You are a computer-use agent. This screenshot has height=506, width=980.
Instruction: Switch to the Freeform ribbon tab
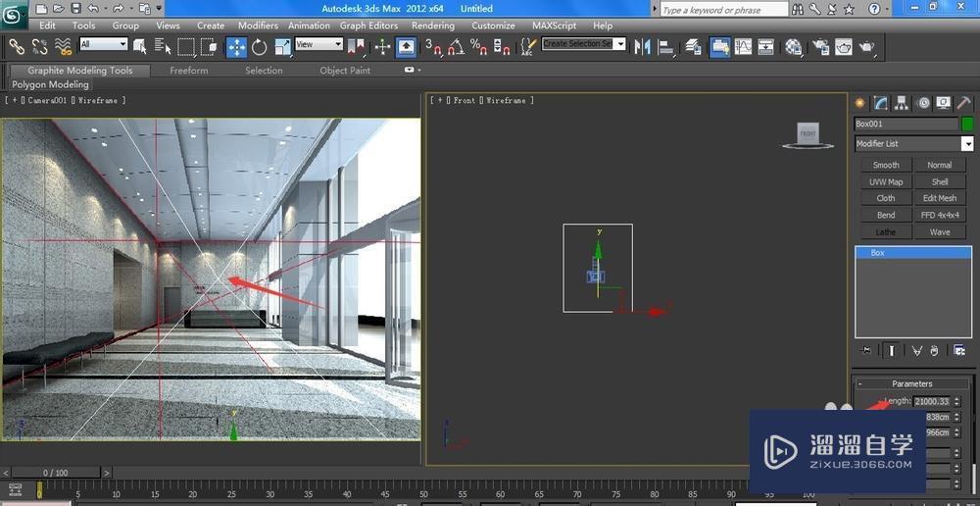189,71
